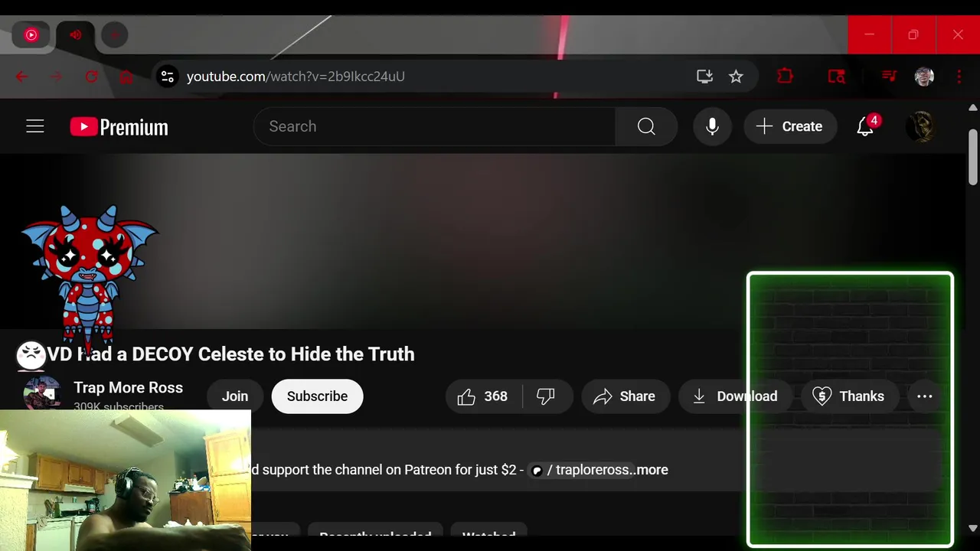Open the browser extensions puzzle icon
Image resolution: width=980 pixels, height=551 pixels.
click(x=785, y=76)
